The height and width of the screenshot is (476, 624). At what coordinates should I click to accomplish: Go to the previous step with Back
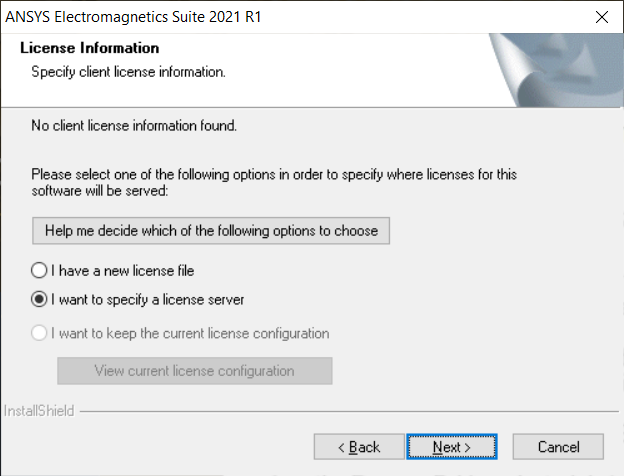pyautogui.click(x=359, y=447)
